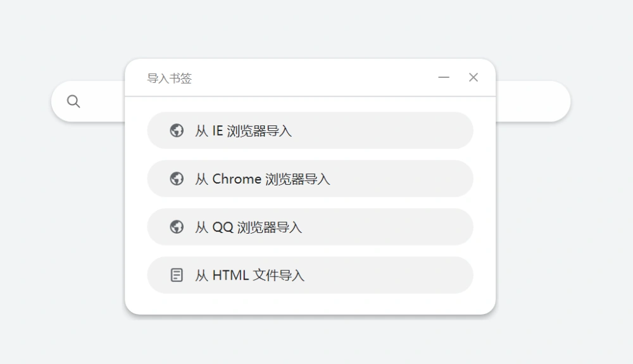Click the globe icon beside IE import
Image resolution: width=633 pixels, height=364 pixels.
point(177,130)
